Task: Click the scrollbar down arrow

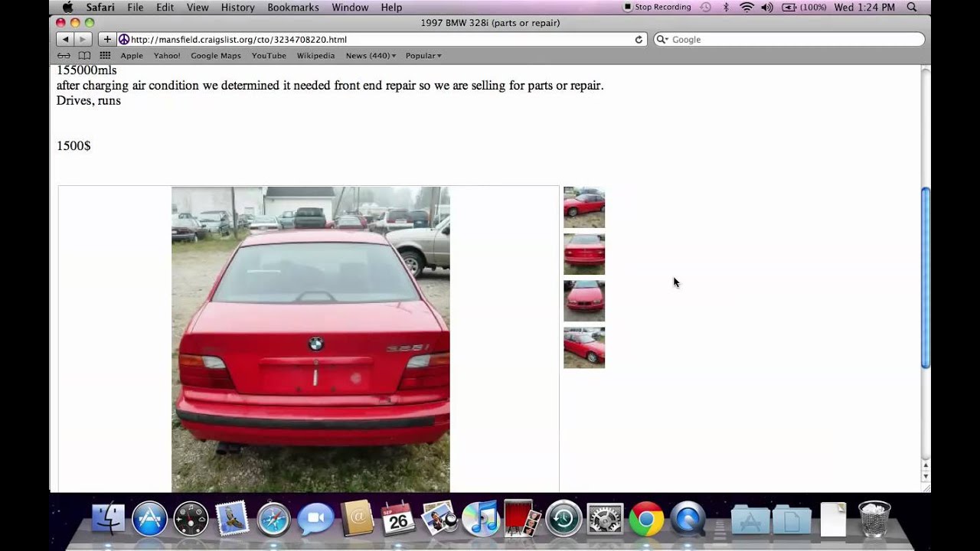Action: click(x=926, y=477)
